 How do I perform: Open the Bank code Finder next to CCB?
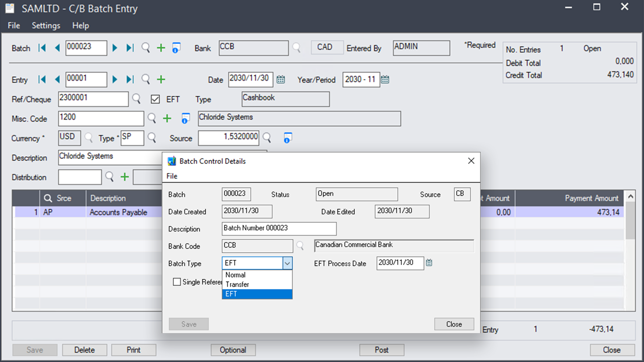point(297,48)
